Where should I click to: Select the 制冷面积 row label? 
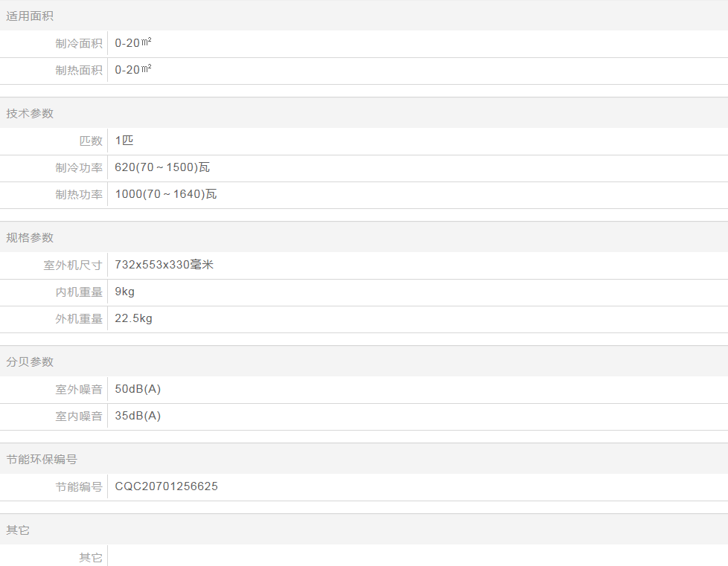[79, 43]
